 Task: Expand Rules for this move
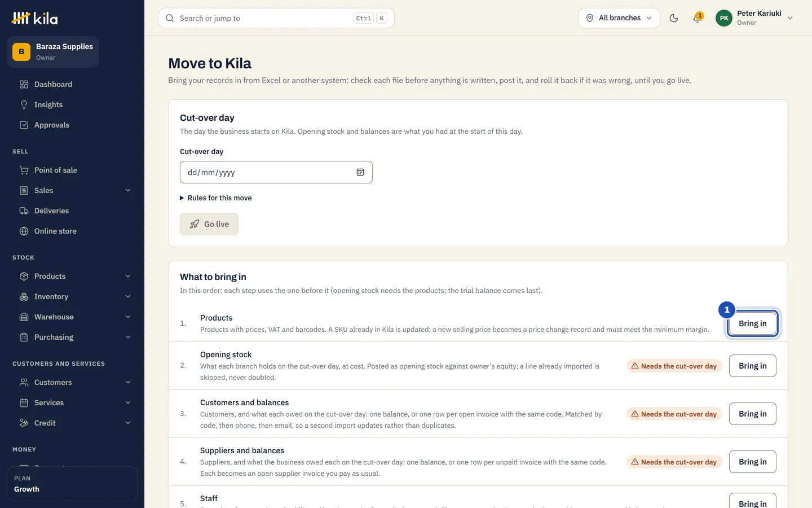pos(216,198)
